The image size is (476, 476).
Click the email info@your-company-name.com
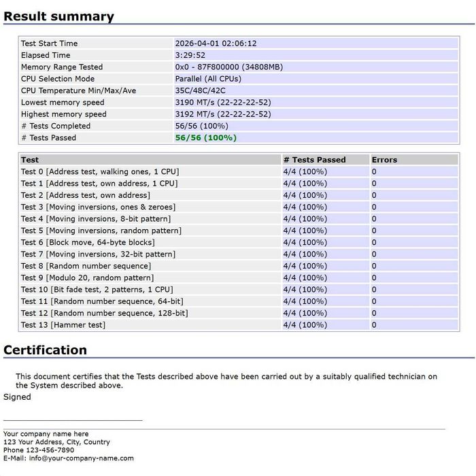click(x=82, y=458)
